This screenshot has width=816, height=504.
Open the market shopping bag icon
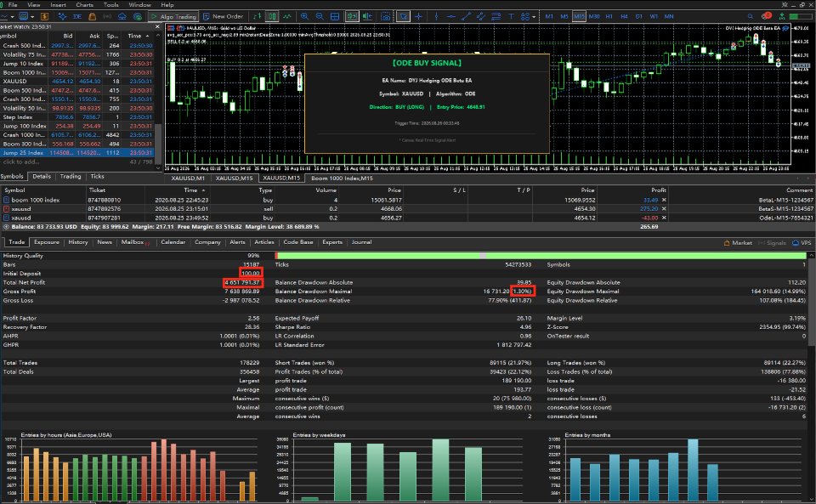point(92,17)
